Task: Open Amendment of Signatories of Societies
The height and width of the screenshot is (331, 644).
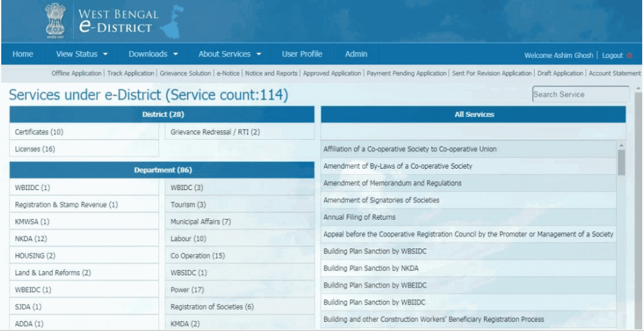Action: coord(469,200)
